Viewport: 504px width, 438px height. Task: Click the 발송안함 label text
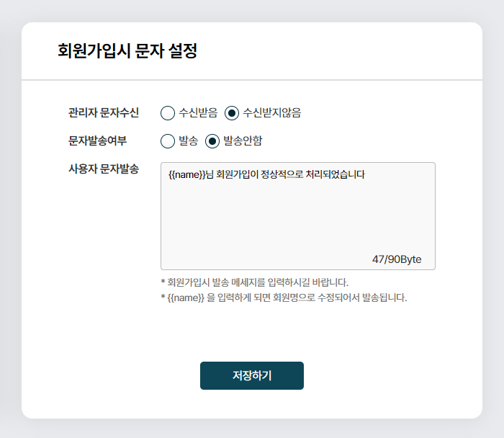(x=243, y=141)
